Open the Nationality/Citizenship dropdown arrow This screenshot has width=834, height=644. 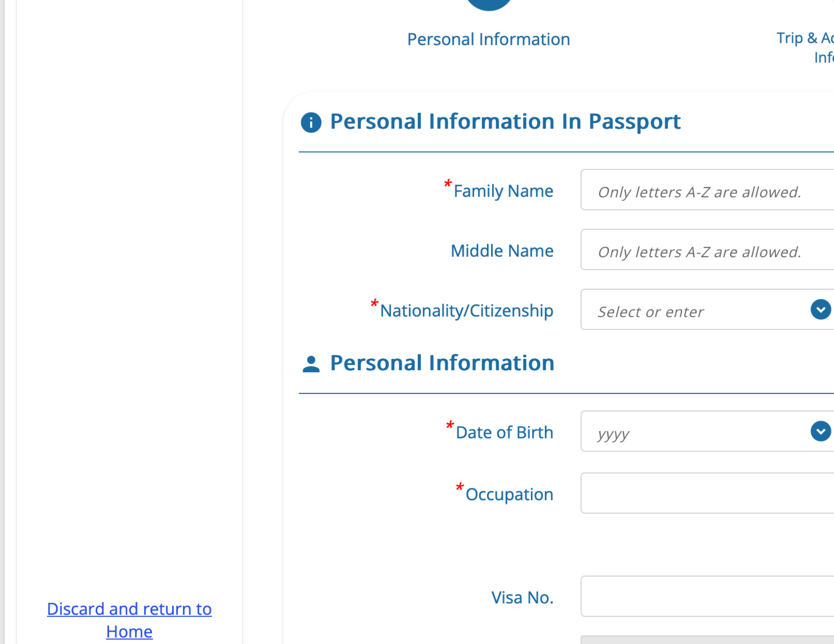click(x=820, y=310)
